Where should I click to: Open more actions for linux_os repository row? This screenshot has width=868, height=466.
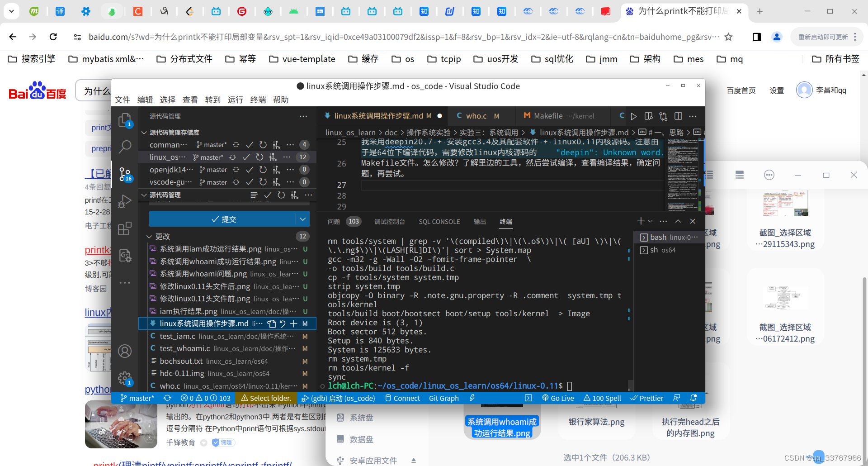pyautogui.click(x=287, y=157)
